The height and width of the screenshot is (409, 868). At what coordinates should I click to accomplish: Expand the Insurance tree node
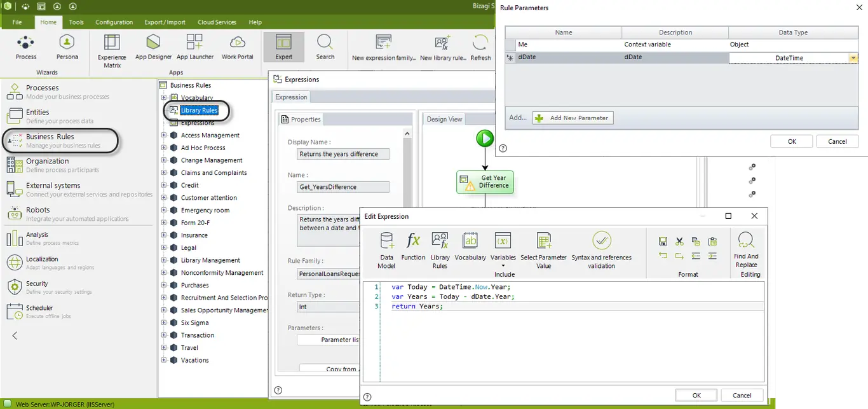(164, 235)
